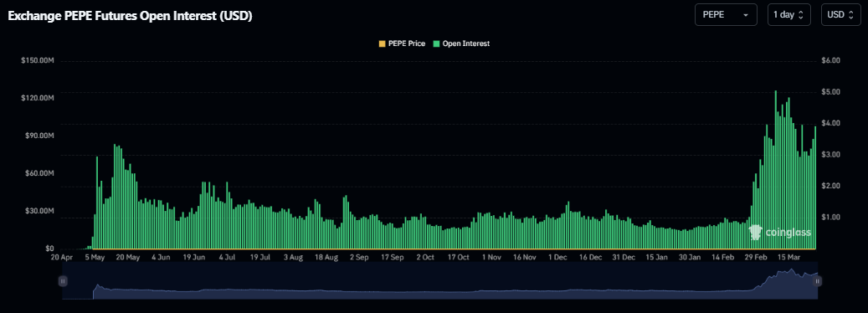Click the 4 Jul date label
The width and height of the screenshot is (868, 313).
point(227,258)
